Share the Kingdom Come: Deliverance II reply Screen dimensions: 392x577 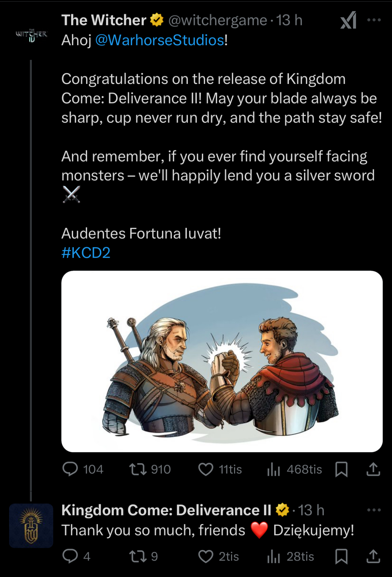[373, 556]
